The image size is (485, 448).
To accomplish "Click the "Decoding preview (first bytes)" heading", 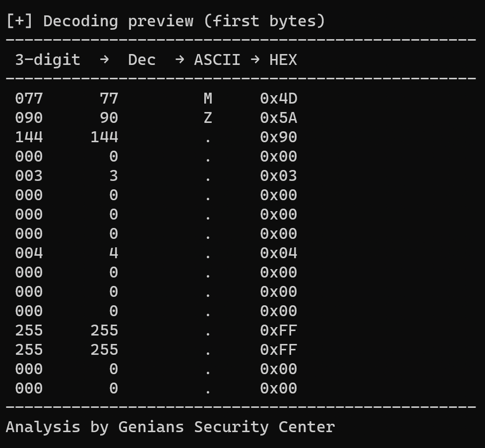I will (184, 21).
